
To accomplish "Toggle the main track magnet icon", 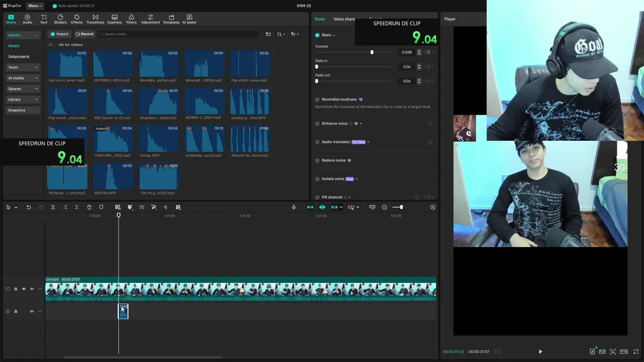I will (310, 207).
